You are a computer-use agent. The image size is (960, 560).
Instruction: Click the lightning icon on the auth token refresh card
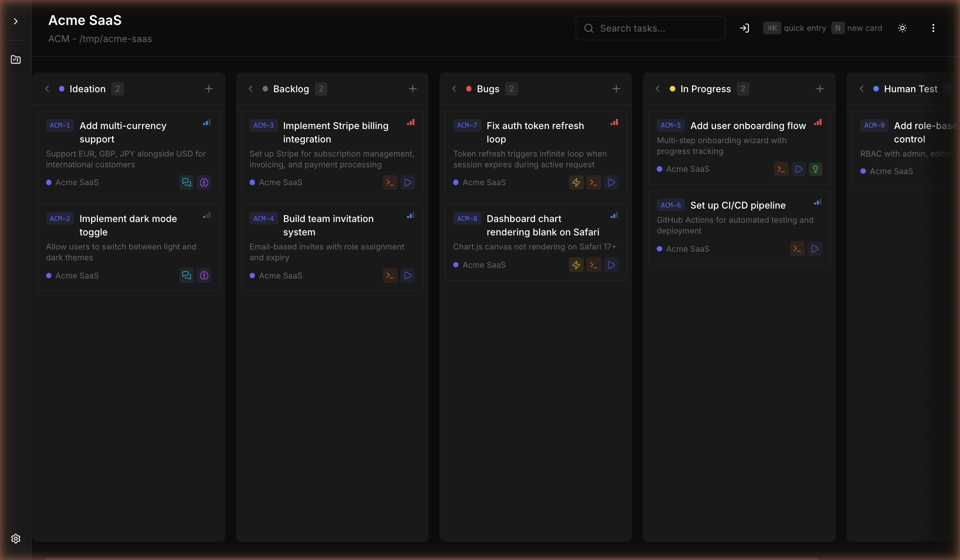pyautogui.click(x=576, y=182)
